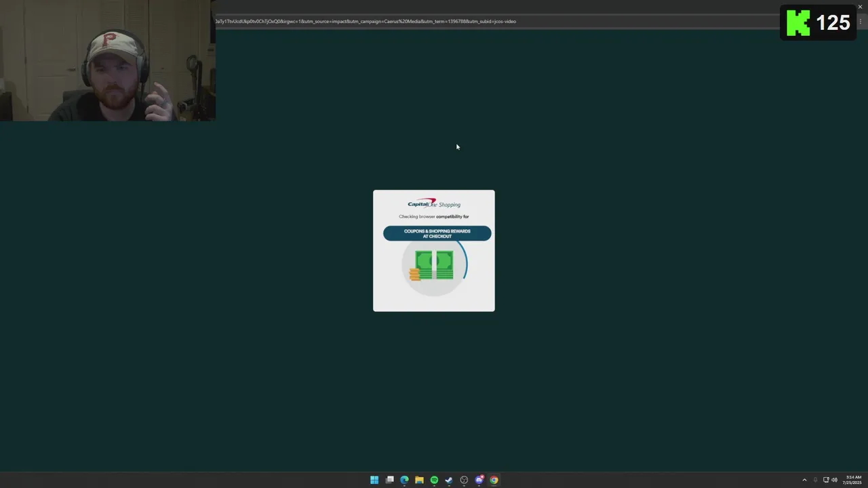This screenshot has height=488, width=868.
Task: Open the volume control in the tray
Action: click(x=834, y=480)
